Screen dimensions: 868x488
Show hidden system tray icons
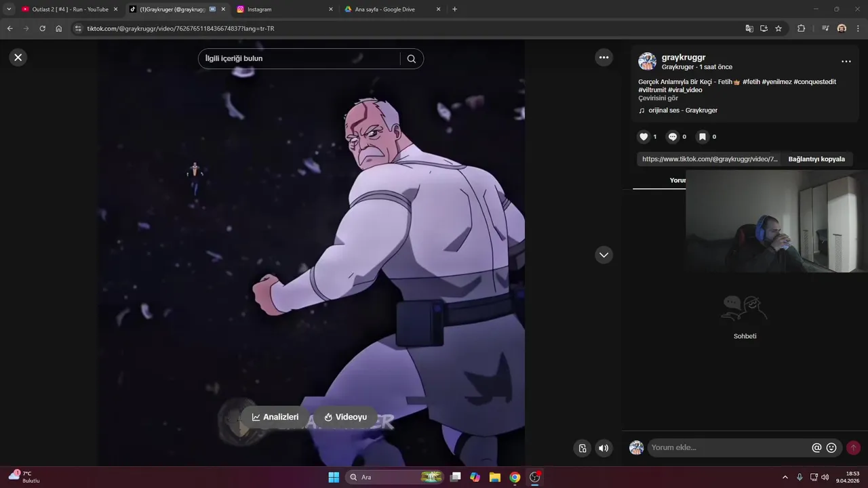click(785, 477)
